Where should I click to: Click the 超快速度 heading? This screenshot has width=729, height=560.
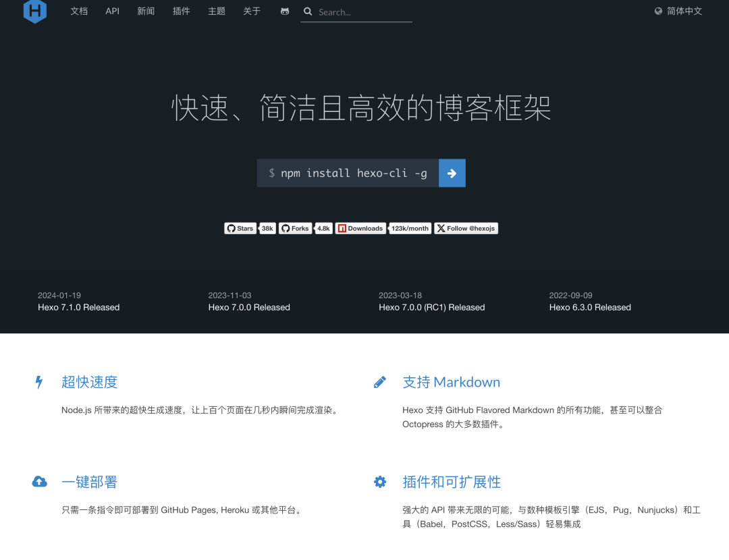click(x=89, y=382)
